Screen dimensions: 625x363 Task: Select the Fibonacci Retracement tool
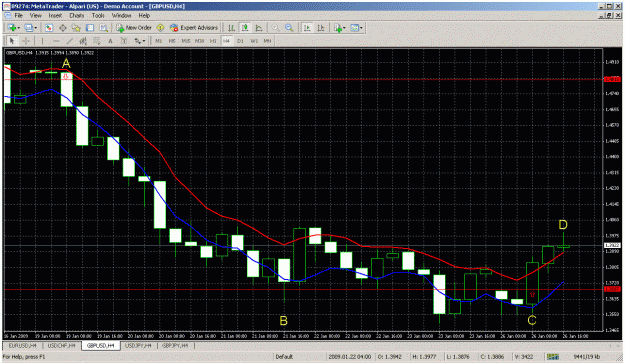point(96,41)
